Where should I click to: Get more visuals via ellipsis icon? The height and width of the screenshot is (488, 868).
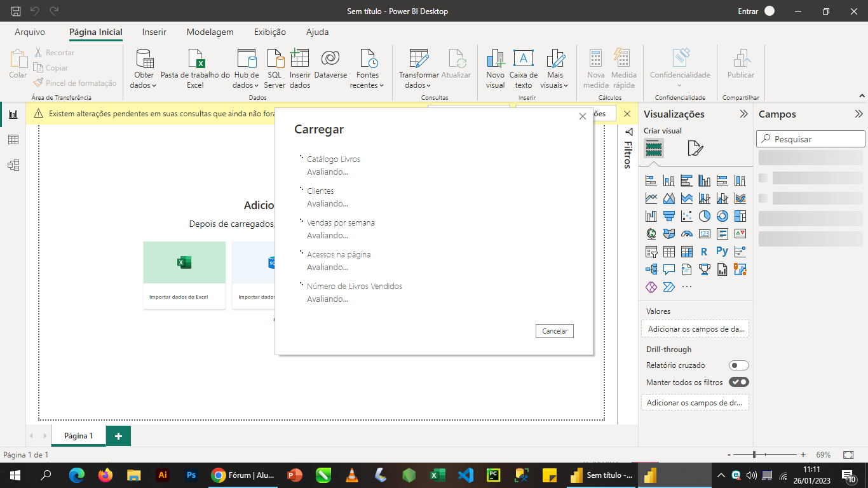686,287
